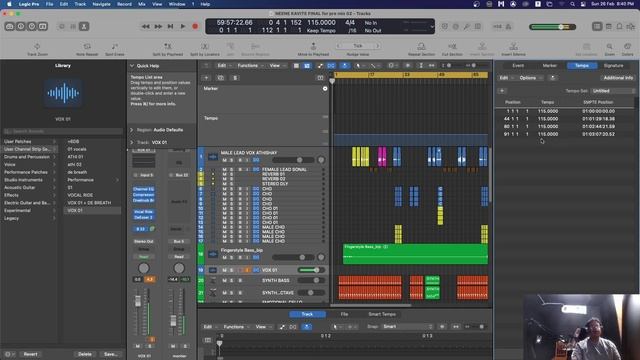Mute the SYNTH BASS track
The image size is (640, 360).
click(x=224, y=280)
